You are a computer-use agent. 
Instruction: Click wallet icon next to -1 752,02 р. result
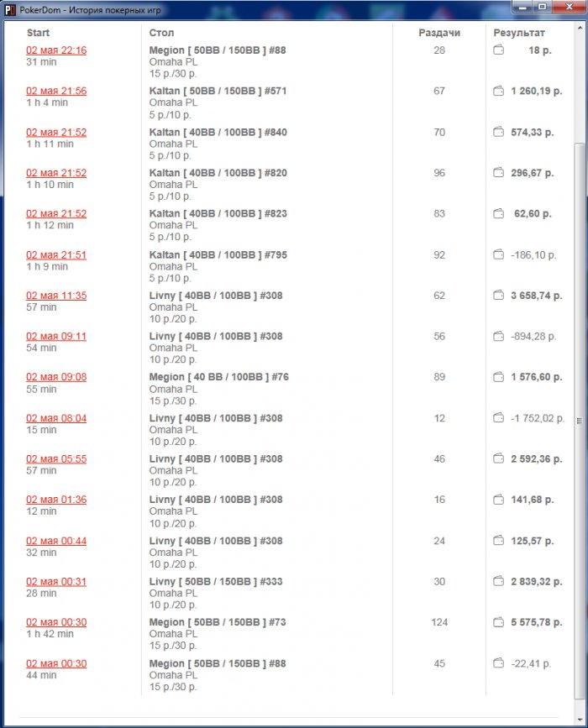click(x=498, y=418)
